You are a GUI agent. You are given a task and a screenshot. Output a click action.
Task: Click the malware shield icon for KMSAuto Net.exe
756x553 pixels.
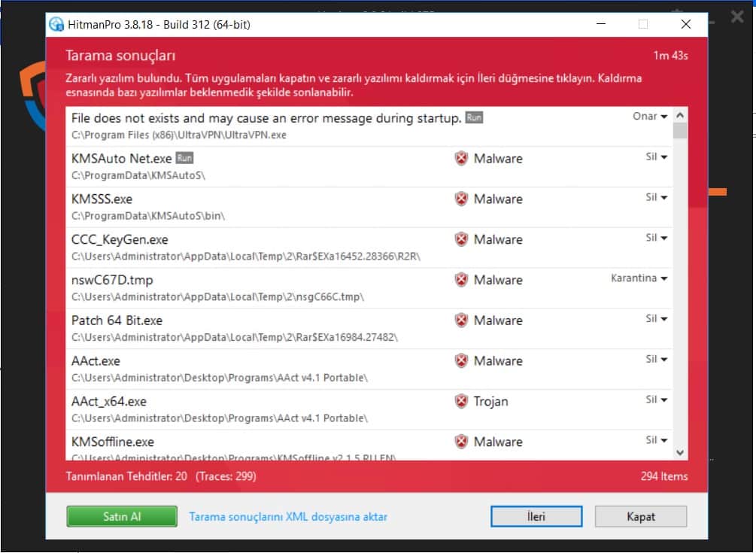point(461,158)
